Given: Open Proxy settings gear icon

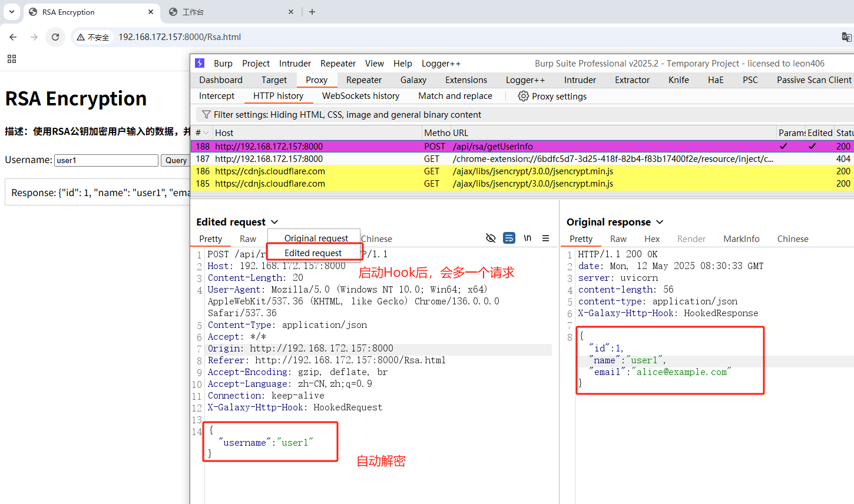Looking at the screenshot, I should pyautogui.click(x=523, y=96).
